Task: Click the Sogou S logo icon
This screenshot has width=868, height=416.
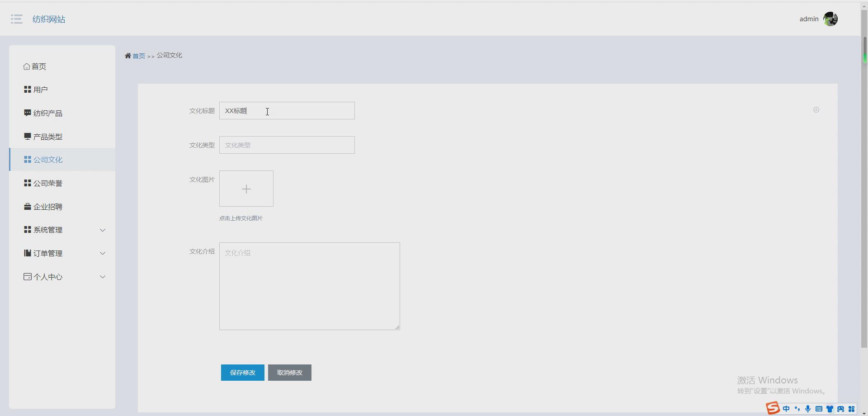Action: point(773,408)
